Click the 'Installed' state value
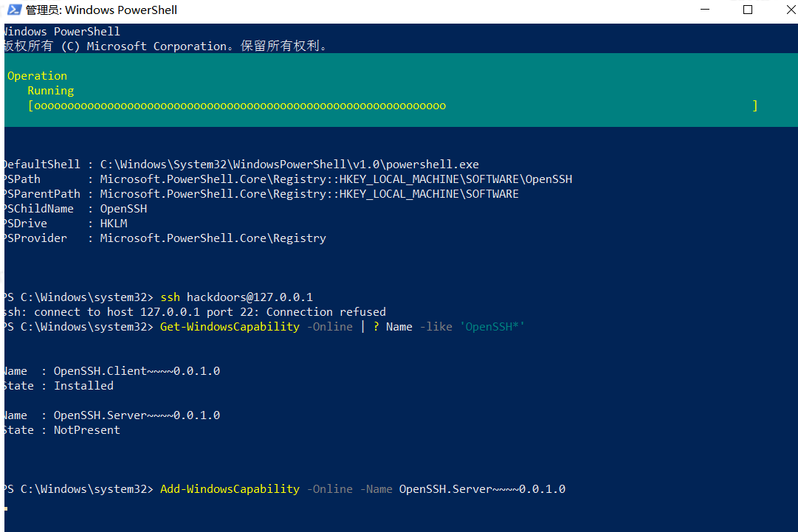Screen dimensions: 798x532 pyautogui.click(x=84, y=385)
